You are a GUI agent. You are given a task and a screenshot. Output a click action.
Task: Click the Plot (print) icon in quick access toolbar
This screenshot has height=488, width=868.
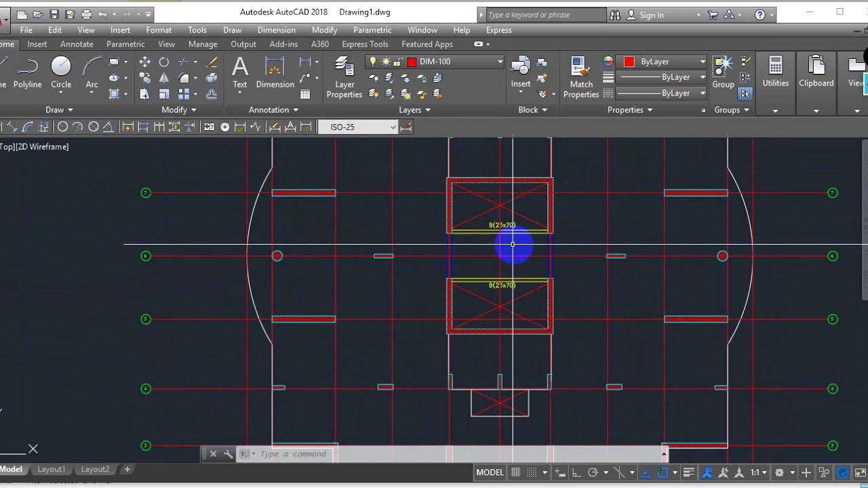click(86, 14)
